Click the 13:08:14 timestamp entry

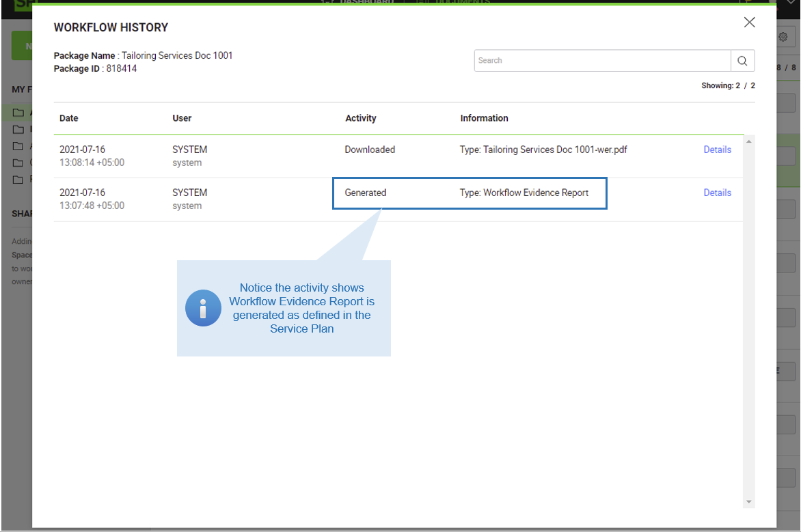pos(92,163)
